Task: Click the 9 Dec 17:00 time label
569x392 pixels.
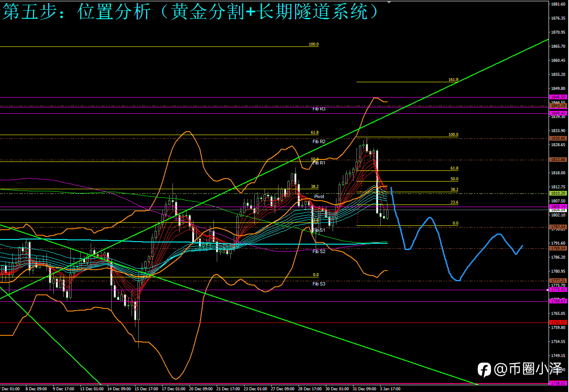Action: (x=63, y=389)
